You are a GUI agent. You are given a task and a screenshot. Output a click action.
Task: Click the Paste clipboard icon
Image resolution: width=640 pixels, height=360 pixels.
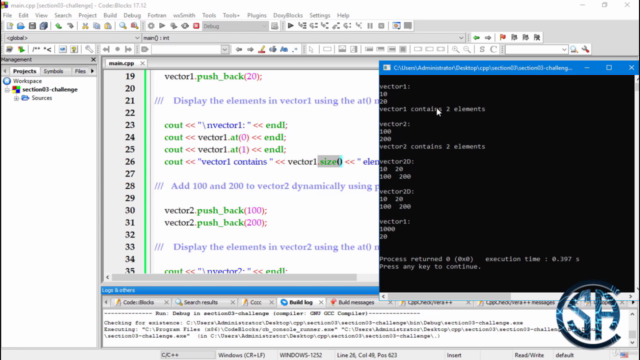pos(108,26)
